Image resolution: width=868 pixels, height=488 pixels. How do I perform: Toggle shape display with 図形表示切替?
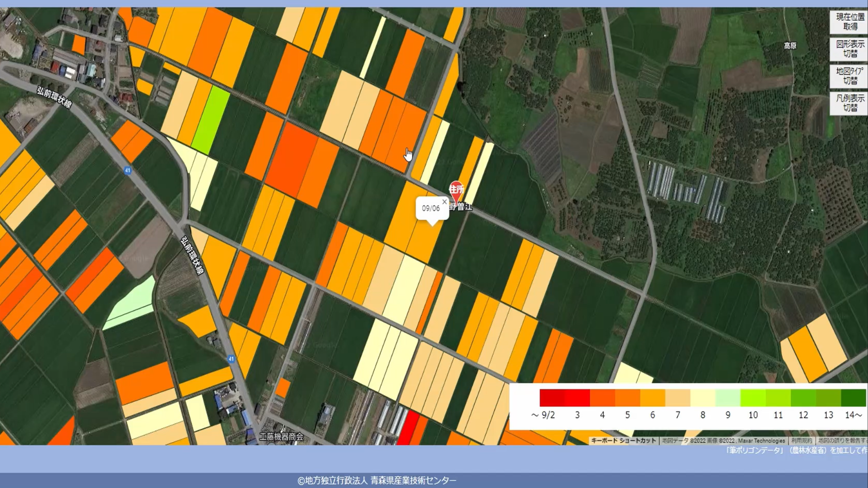pos(849,49)
